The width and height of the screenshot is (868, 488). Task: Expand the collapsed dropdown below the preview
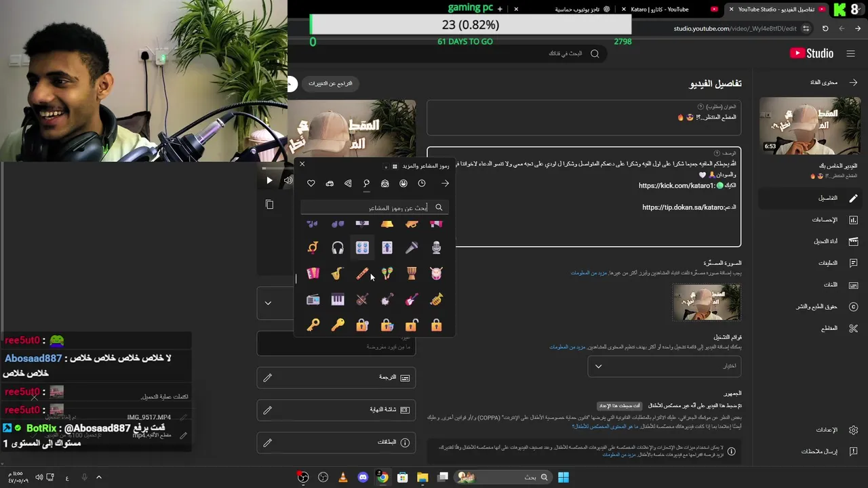click(268, 303)
